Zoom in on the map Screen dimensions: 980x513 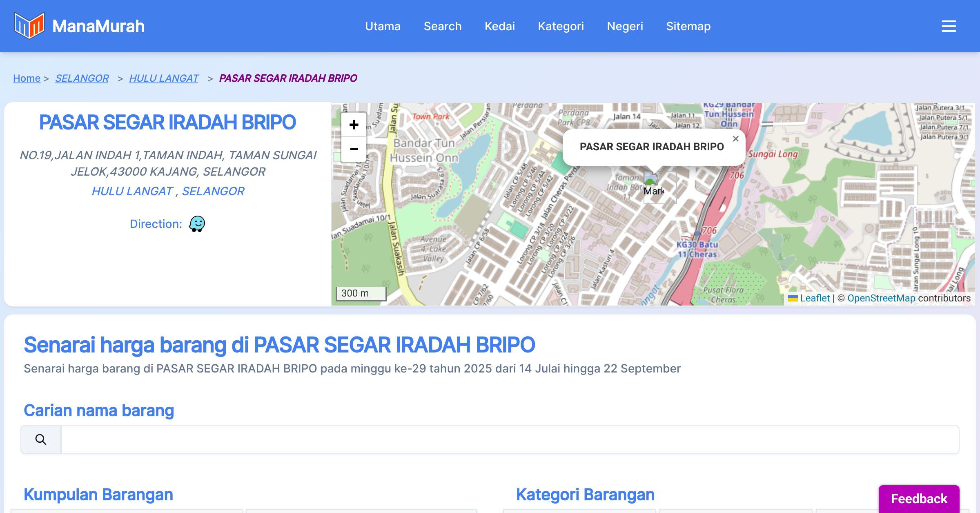point(354,125)
